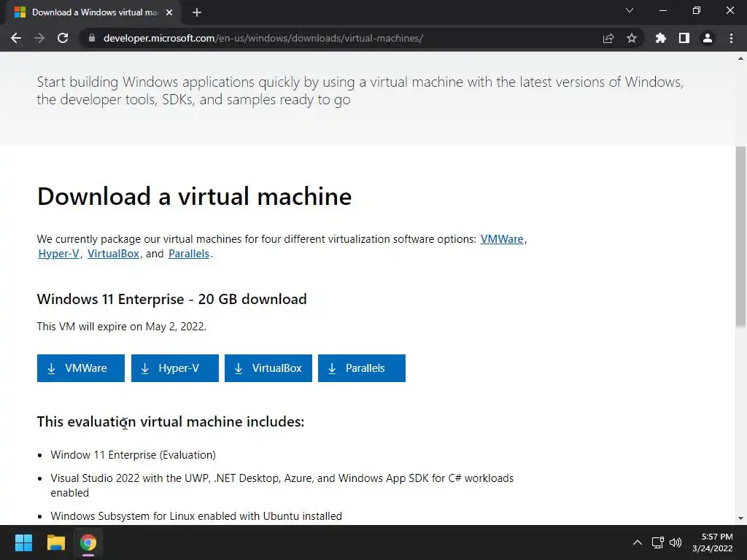View site information via lock icon

point(92,38)
